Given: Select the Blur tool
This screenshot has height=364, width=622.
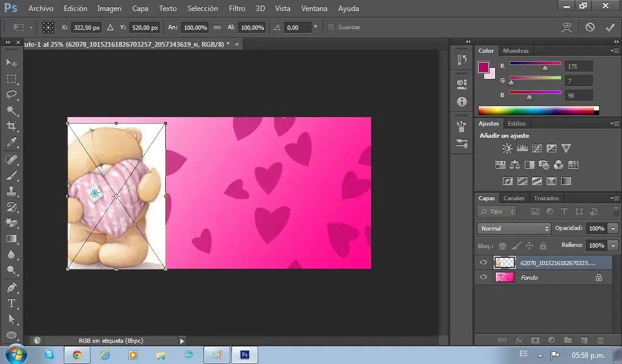Looking at the screenshot, I should pyautogui.click(x=12, y=254).
